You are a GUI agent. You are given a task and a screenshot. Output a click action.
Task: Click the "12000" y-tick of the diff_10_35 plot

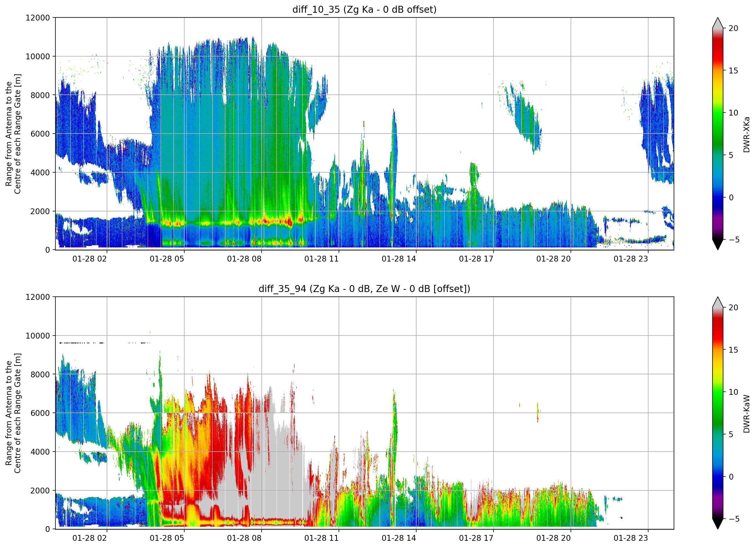pos(38,18)
